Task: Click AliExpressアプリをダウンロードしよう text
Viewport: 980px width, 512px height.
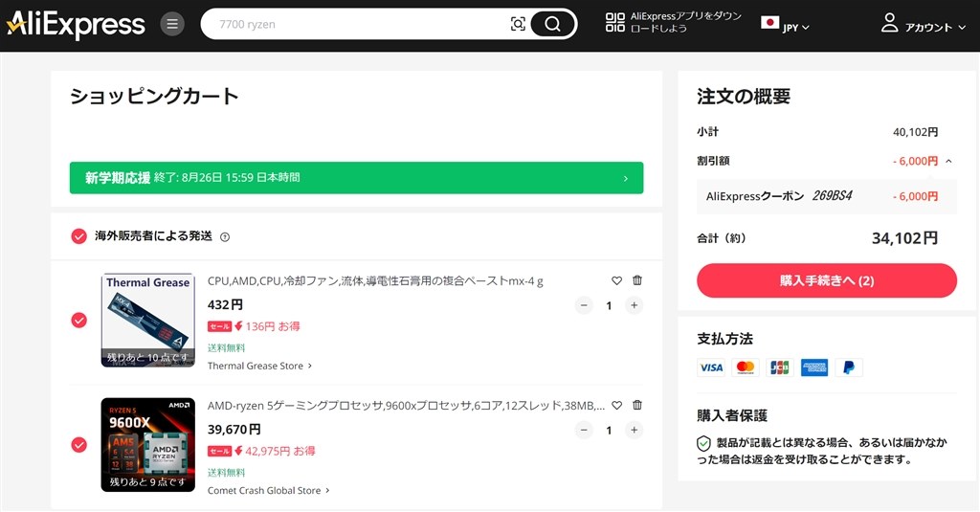Action: tap(685, 23)
